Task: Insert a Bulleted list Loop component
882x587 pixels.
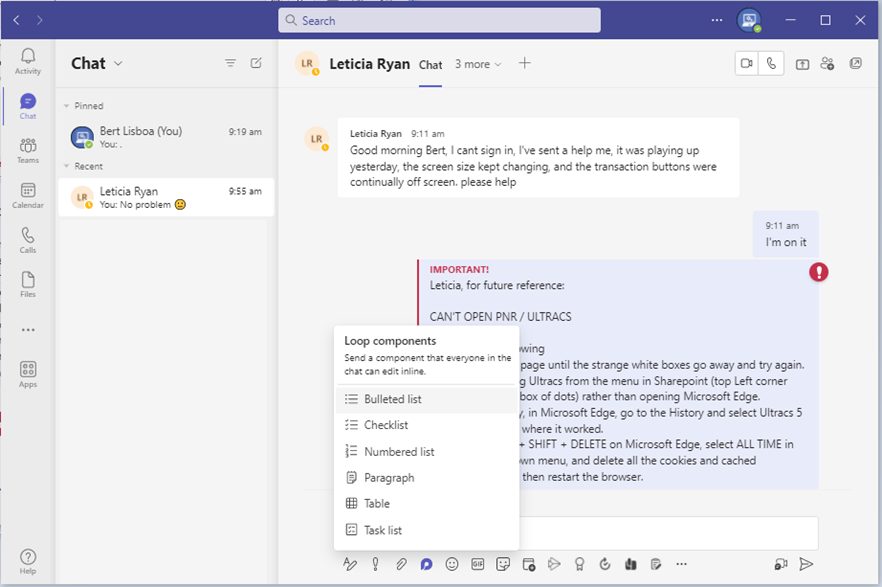Action: click(426, 399)
